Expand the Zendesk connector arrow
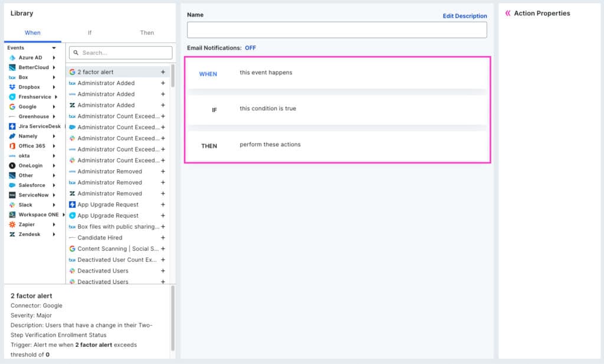Viewport: 604px width, 364px height. point(54,234)
